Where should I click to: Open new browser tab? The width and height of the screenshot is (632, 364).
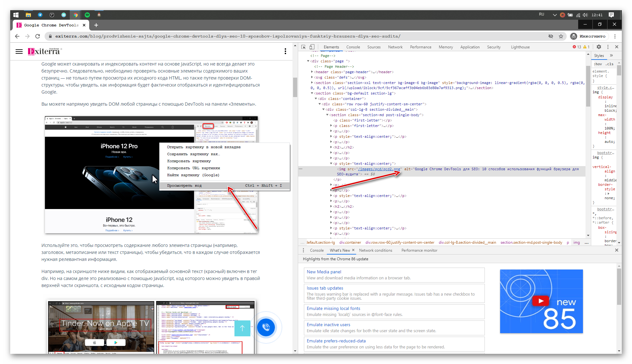coord(96,25)
